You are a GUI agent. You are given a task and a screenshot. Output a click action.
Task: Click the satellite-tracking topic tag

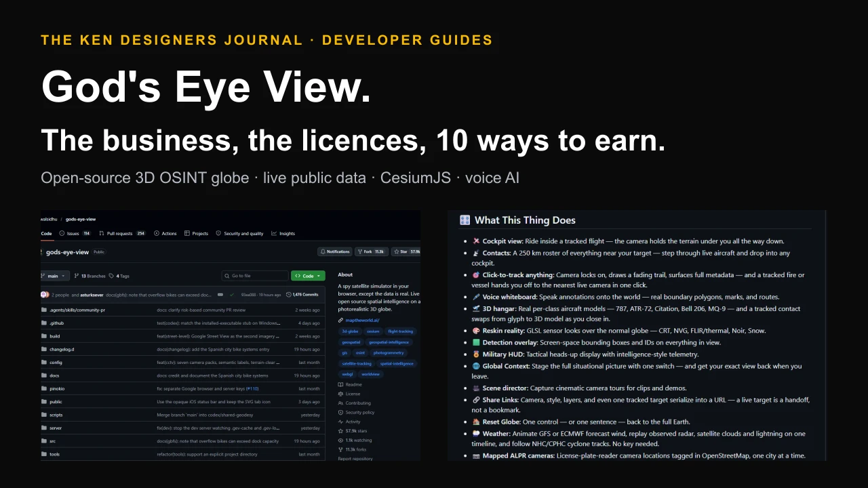(355, 363)
